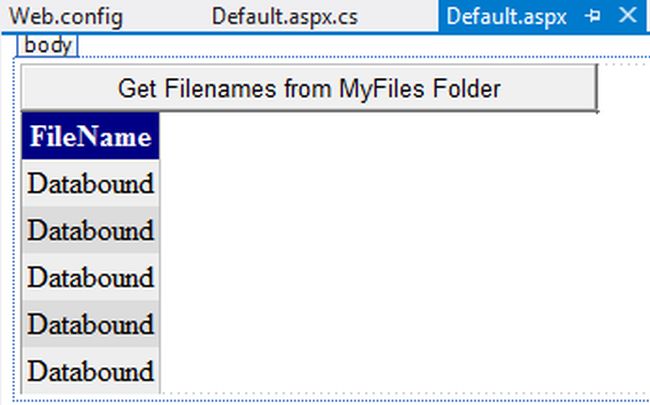This screenshot has height=405, width=650.
Task: Select the active Default.aspx tab
Action: point(506,16)
